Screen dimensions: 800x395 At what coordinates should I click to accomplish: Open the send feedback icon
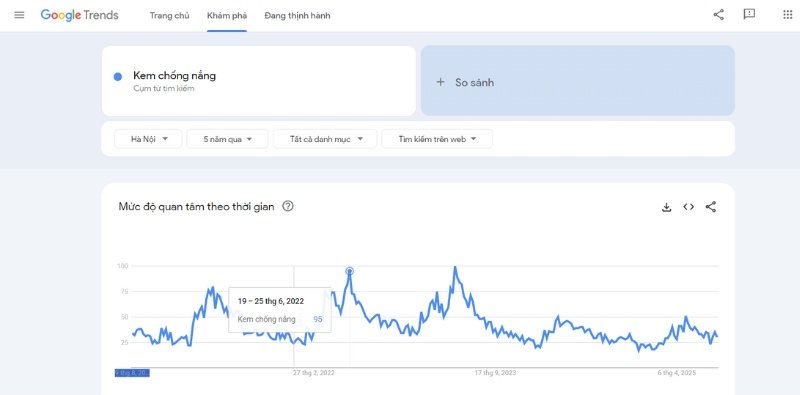pos(749,15)
